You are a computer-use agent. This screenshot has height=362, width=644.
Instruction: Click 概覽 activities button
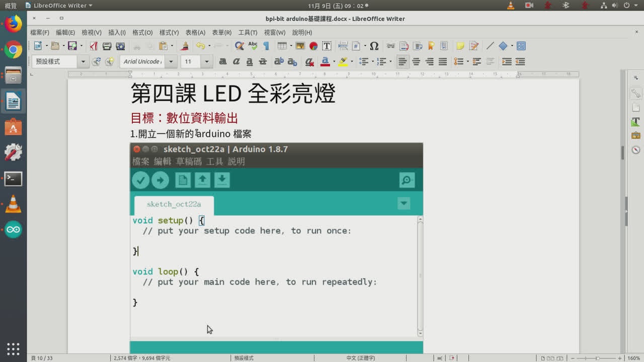(11, 6)
